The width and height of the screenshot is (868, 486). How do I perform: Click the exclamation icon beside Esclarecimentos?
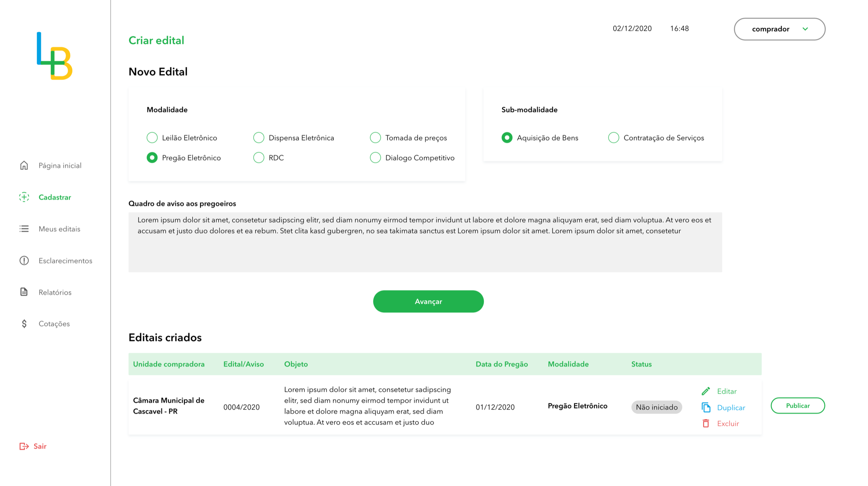tap(24, 260)
